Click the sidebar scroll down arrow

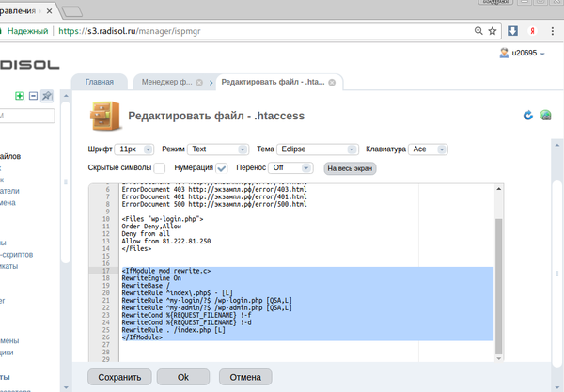click(x=66, y=387)
